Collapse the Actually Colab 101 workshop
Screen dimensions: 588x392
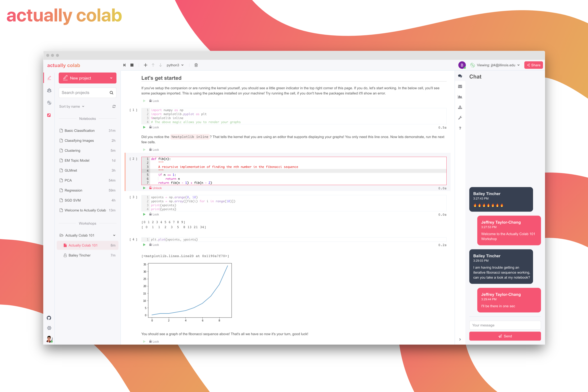pyautogui.click(x=114, y=235)
